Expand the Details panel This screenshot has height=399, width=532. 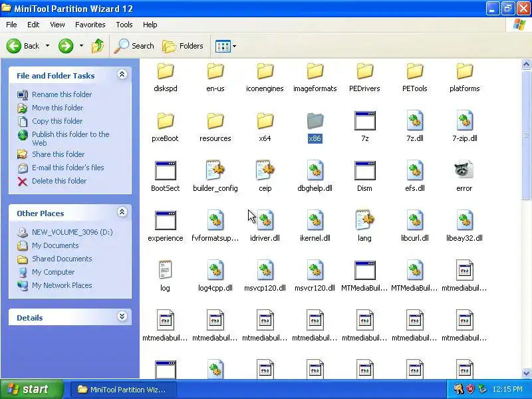pyautogui.click(x=122, y=317)
